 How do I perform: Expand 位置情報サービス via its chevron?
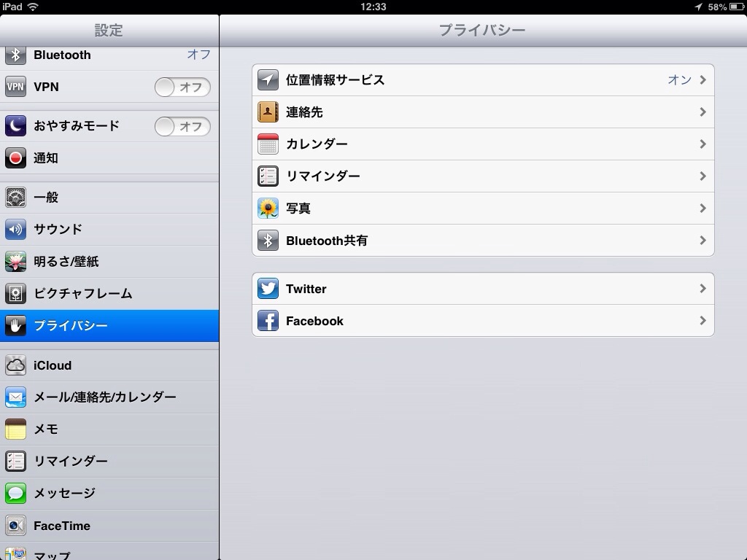[x=703, y=80]
